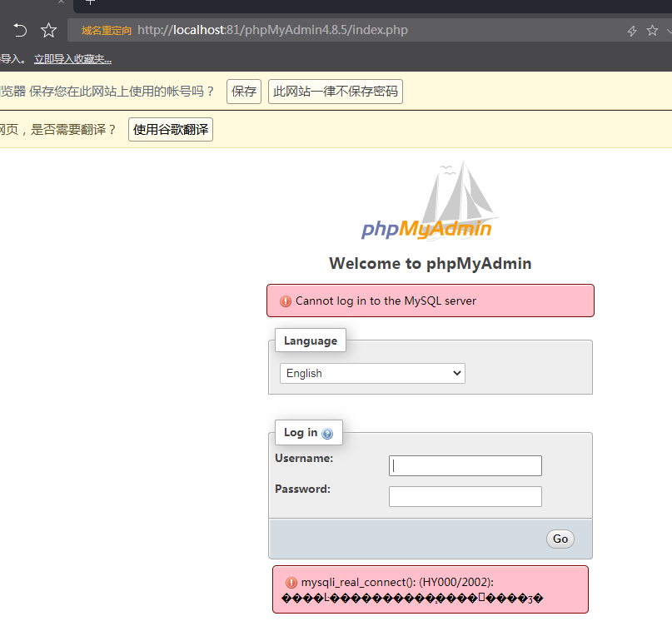Click the red error icon in the "Cannot log in" message
Screen dimensions: 672x641
click(x=286, y=301)
